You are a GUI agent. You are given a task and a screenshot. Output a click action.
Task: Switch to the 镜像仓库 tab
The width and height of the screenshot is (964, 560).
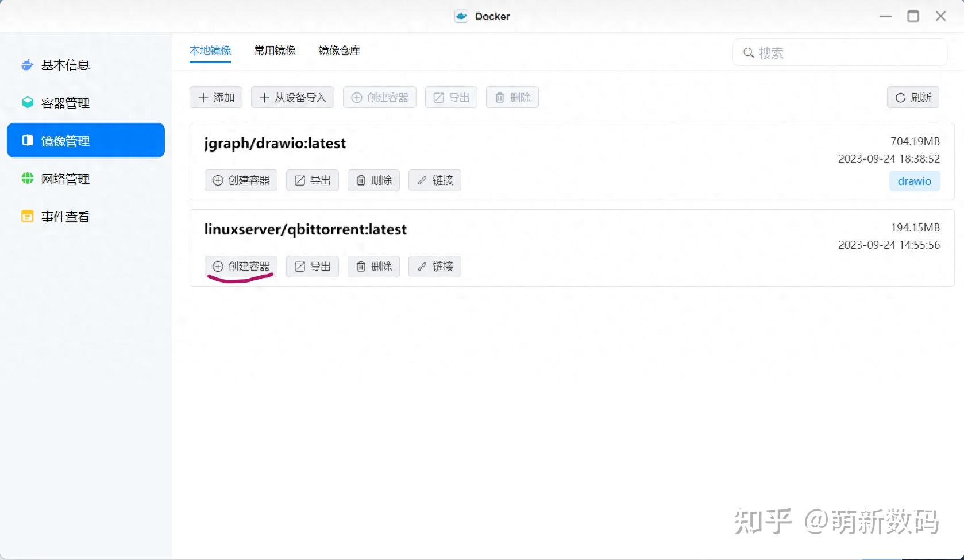(338, 51)
